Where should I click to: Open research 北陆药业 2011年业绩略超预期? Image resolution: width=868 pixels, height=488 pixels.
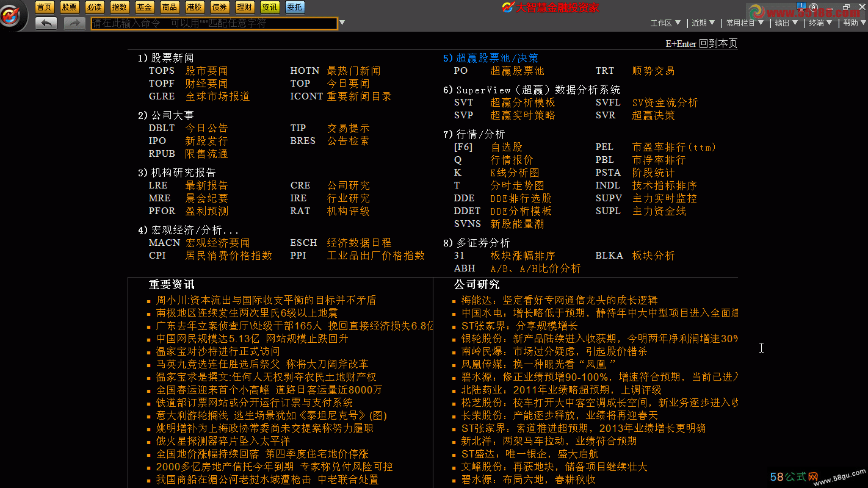click(562, 390)
